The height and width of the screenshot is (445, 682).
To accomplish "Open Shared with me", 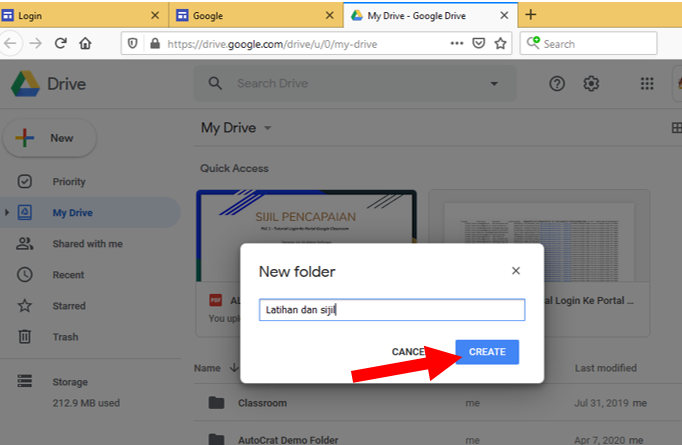I will [90, 244].
